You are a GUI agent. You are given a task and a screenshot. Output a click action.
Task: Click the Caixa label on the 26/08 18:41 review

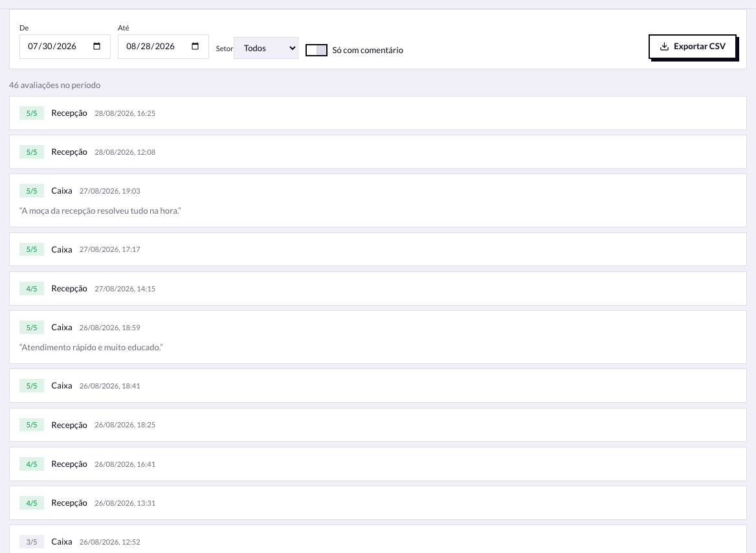(61, 385)
